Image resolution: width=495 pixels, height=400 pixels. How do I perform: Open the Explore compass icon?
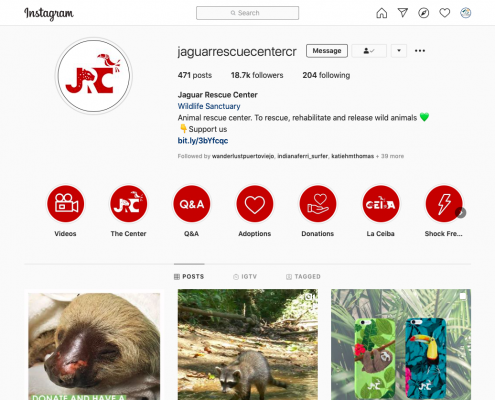pos(424,13)
